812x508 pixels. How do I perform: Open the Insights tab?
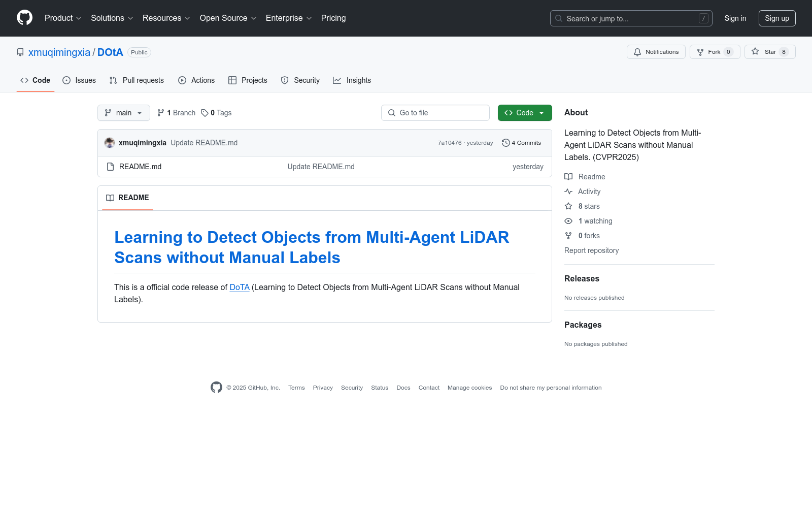pyautogui.click(x=352, y=80)
